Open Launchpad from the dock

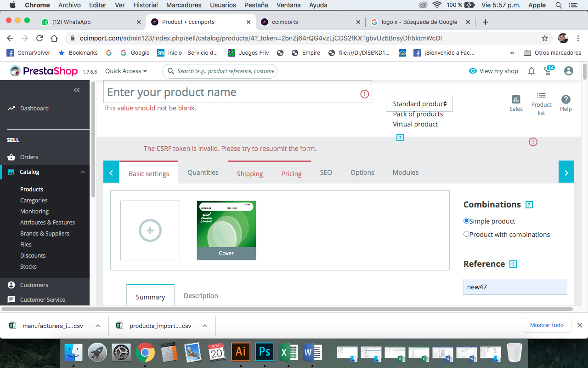tap(97, 352)
